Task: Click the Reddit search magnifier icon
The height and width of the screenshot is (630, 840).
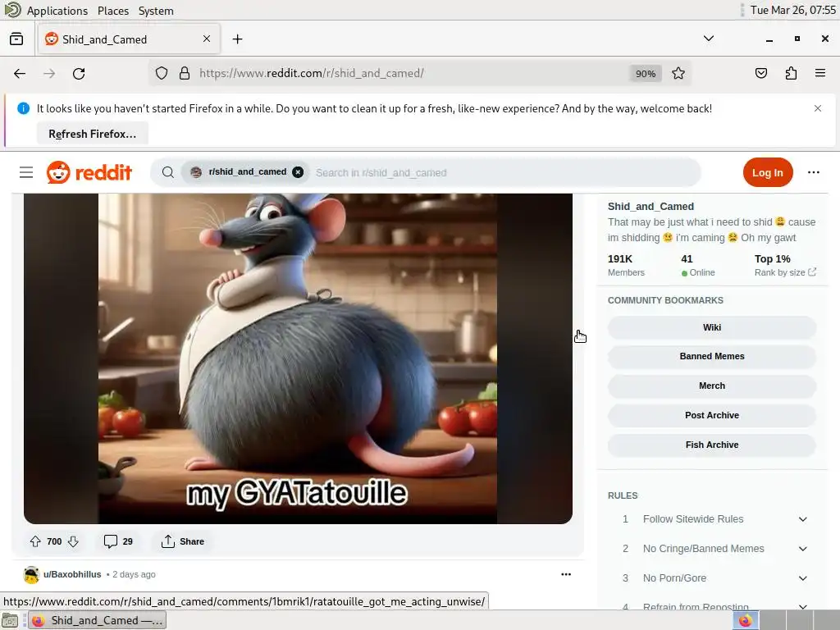Action: (167, 172)
